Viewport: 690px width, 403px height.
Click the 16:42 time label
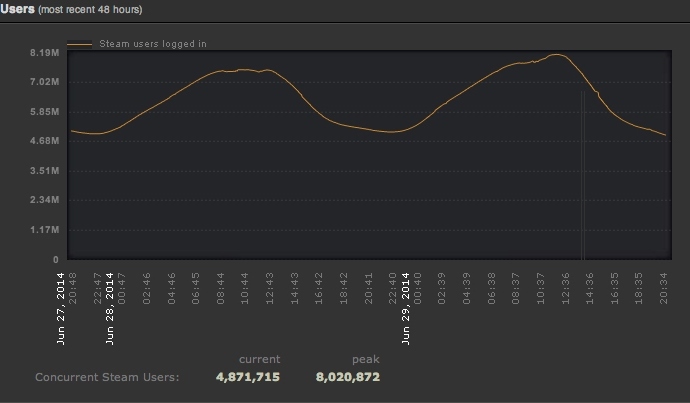click(319, 288)
